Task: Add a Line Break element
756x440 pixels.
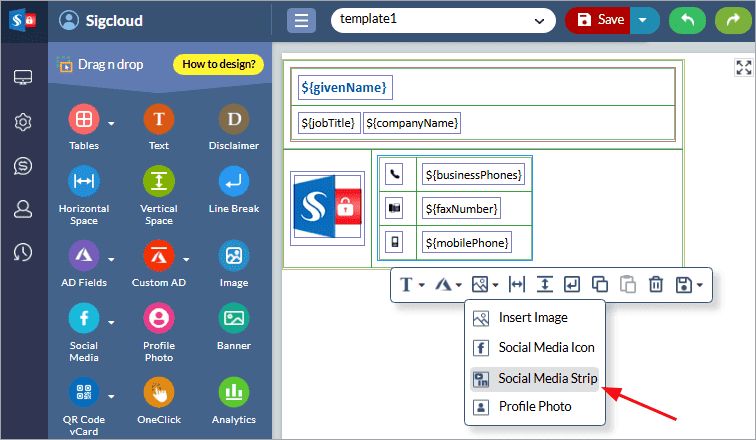Action: (234, 182)
